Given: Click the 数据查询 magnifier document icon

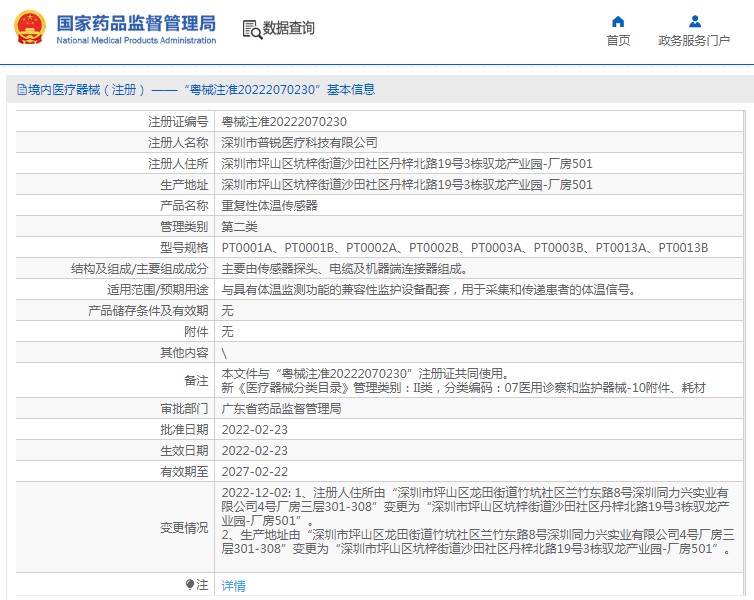Looking at the screenshot, I should tap(252, 29).
